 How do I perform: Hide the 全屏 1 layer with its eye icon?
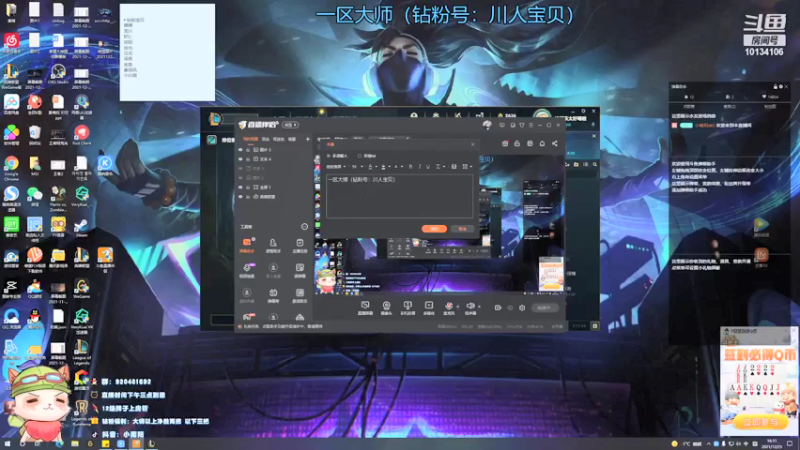pos(240,187)
